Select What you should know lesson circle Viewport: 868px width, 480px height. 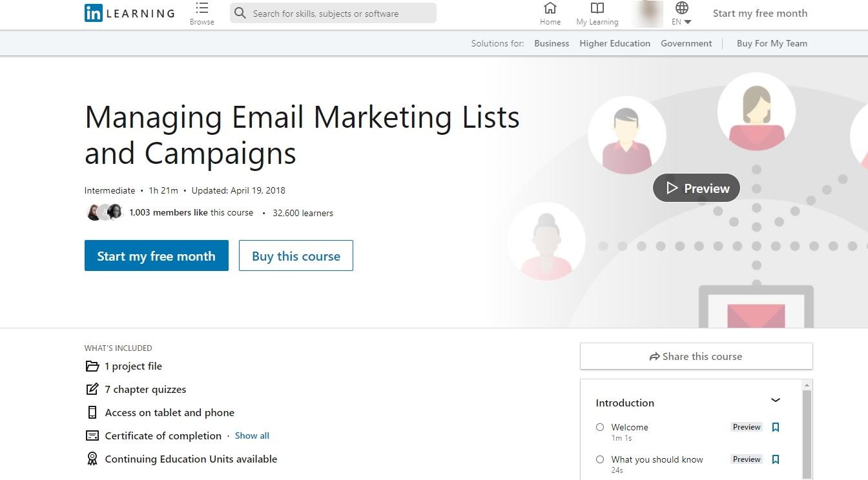click(x=600, y=459)
